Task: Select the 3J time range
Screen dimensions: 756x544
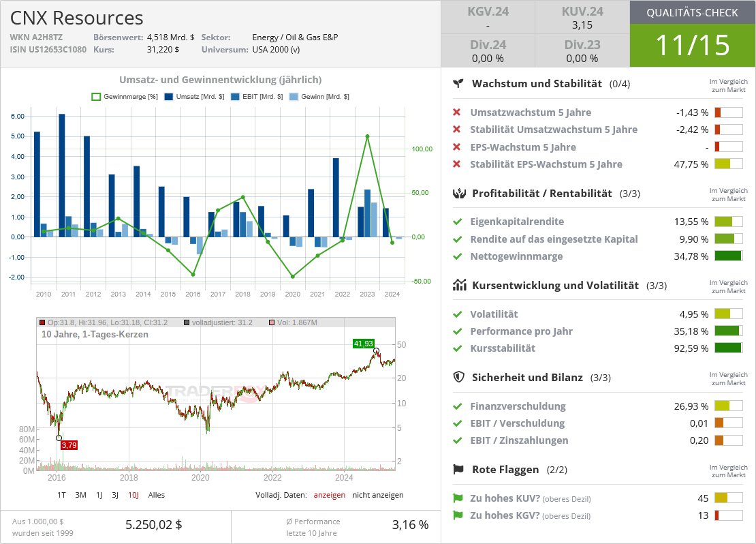Action: [115, 495]
